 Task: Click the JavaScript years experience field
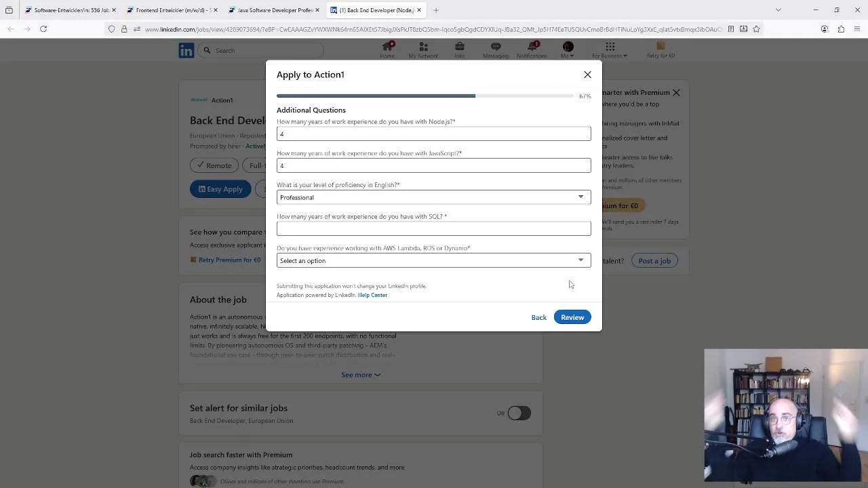[x=433, y=165]
